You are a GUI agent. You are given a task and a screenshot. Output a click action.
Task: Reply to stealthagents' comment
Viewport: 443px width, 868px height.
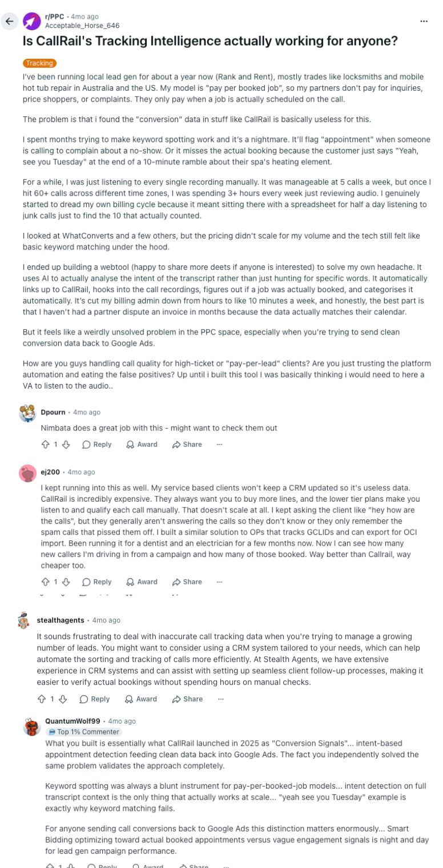tap(95, 699)
